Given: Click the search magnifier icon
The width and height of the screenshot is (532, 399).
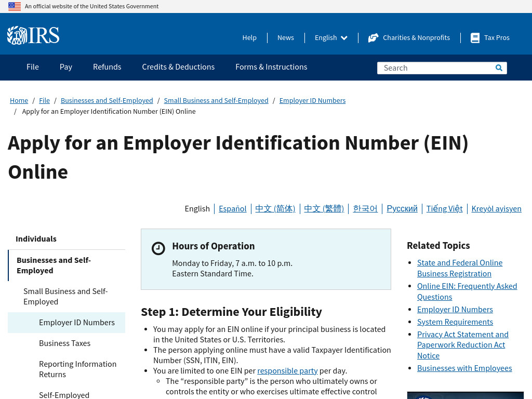Looking at the screenshot, I should pos(499,68).
